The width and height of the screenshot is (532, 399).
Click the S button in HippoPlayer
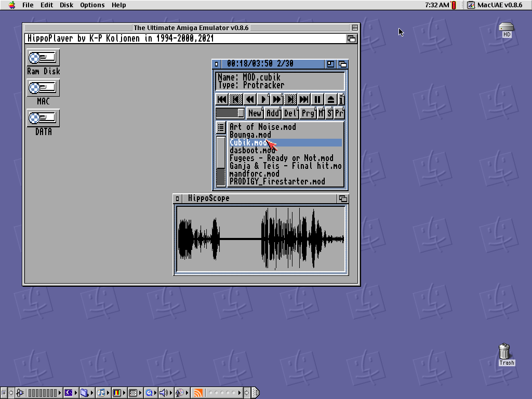(x=329, y=113)
